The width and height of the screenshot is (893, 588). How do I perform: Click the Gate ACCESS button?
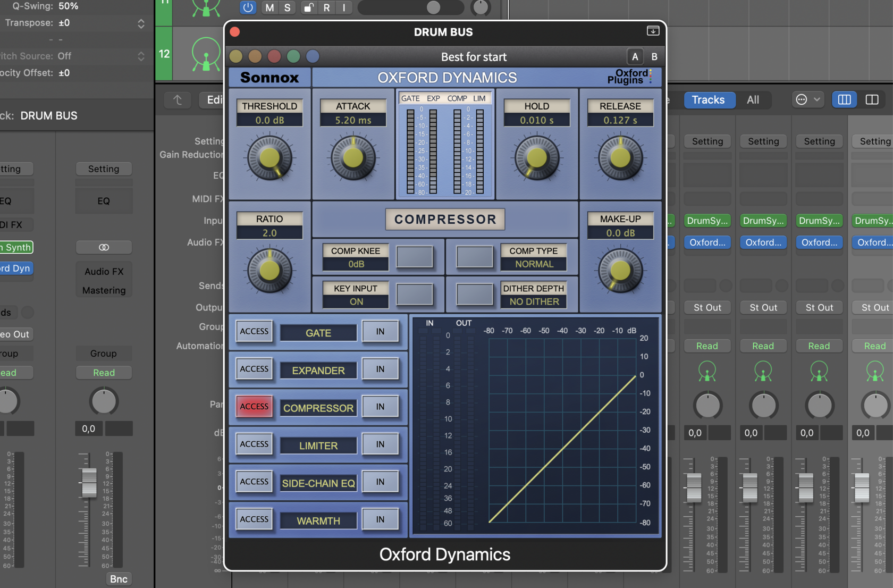[x=254, y=331]
